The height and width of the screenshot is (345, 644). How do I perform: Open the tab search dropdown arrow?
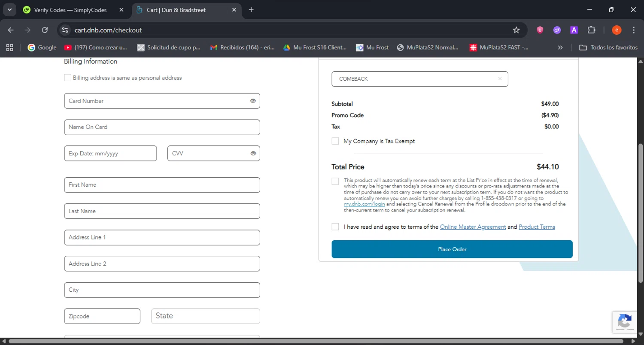pyautogui.click(x=9, y=10)
